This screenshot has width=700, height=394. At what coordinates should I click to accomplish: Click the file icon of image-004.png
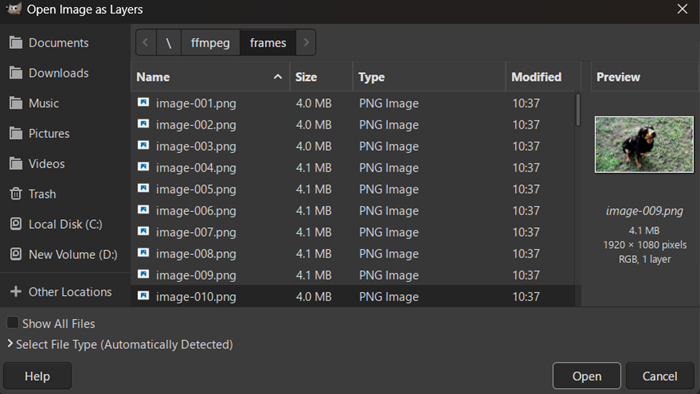coord(143,166)
